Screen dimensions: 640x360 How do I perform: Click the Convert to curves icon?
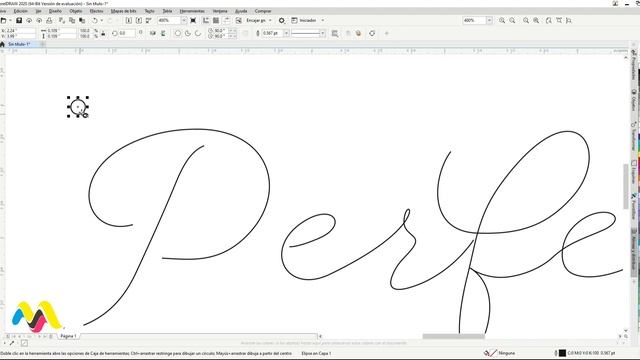(x=372, y=33)
